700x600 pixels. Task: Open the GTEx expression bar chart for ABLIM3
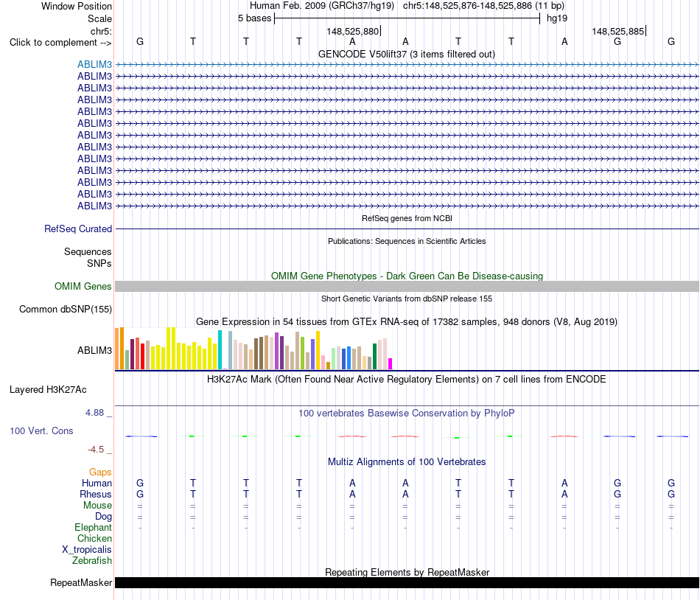pyautogui.click(x=253, y=349)
